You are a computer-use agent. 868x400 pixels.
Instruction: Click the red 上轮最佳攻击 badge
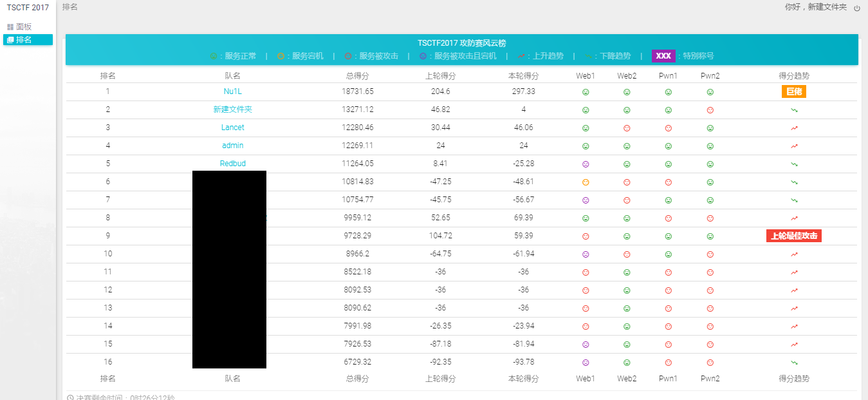794,236
